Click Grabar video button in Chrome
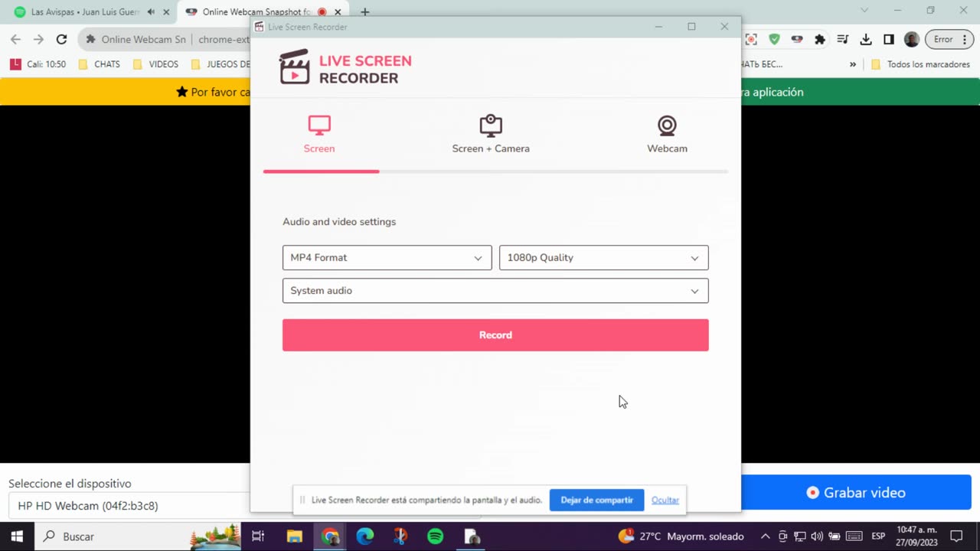Viewport: 980px width, 551px height. click(856, 493)
